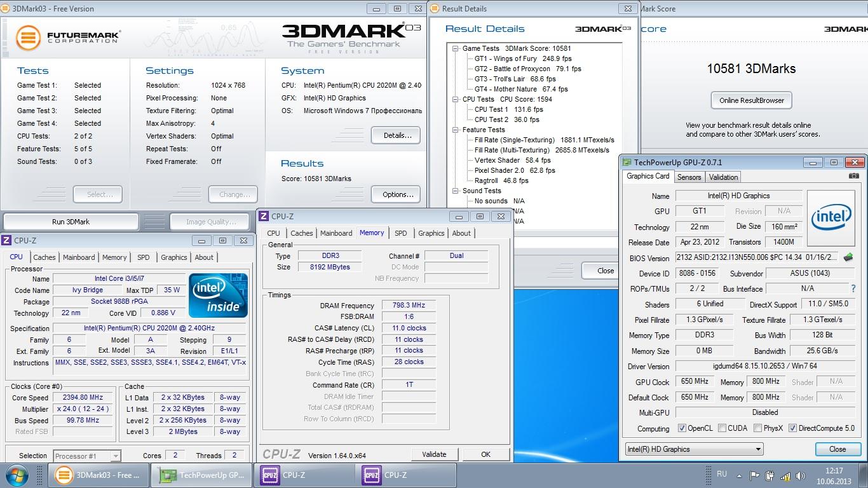
Task: Click the Validate button in CPU-Z
Action: click(x=434, y=454)
